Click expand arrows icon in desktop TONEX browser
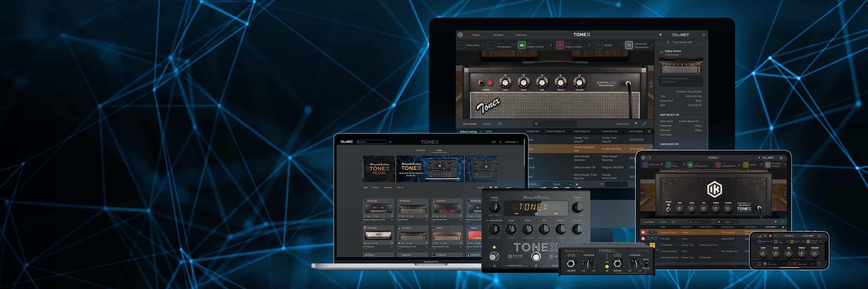868x289 pixels. 645,124
